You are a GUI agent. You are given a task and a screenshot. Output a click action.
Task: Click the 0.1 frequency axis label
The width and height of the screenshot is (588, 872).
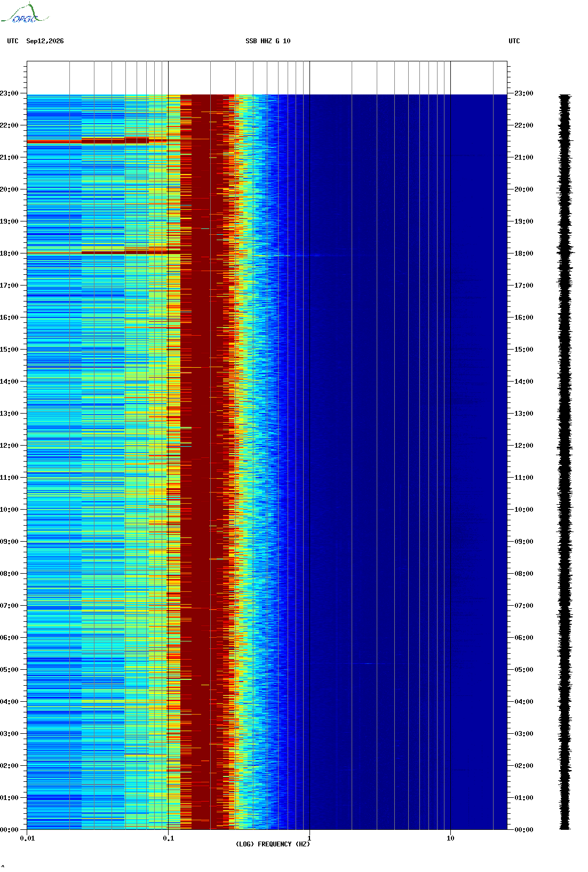click(x=168, y=838)
